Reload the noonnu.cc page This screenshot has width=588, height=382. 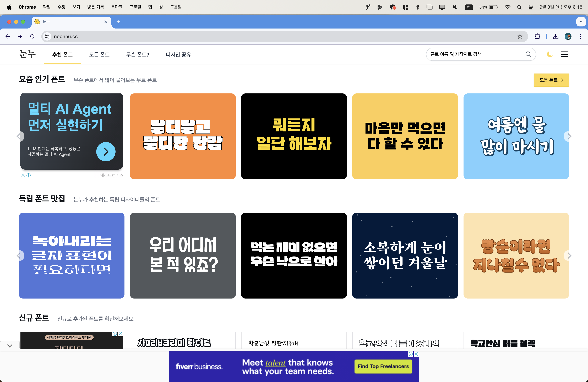[x=32, y=37]
